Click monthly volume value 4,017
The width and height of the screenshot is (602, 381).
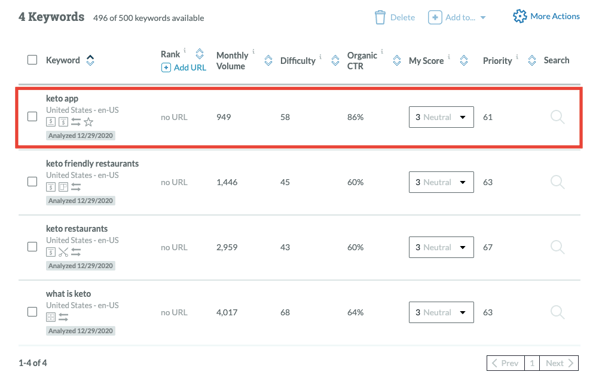click(227, 313)
